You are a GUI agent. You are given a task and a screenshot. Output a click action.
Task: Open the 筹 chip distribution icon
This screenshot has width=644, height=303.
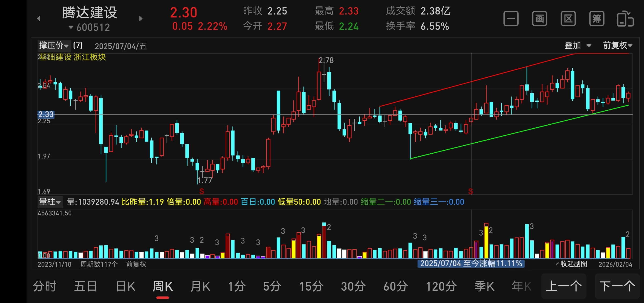(x=597, y=19)
